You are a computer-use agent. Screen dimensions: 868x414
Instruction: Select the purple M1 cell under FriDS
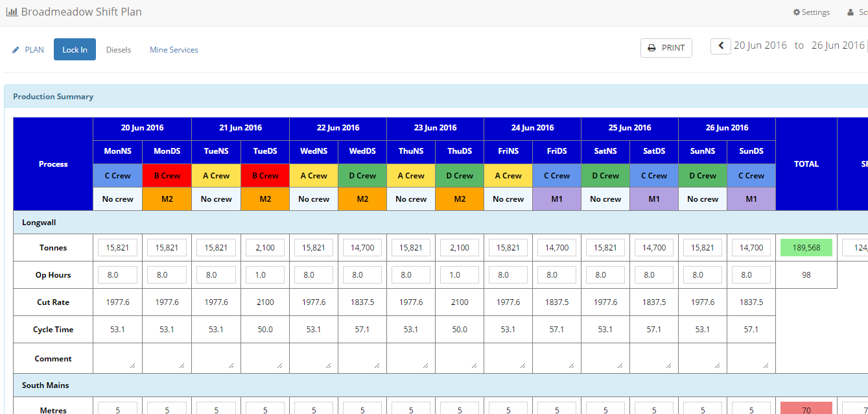pos(557,199)
